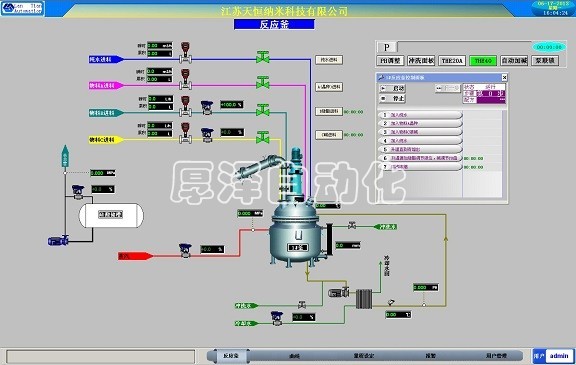The image size is (576, 365).
Task: Select step 6 in the procedure list
Action: [x=420, y=158]
